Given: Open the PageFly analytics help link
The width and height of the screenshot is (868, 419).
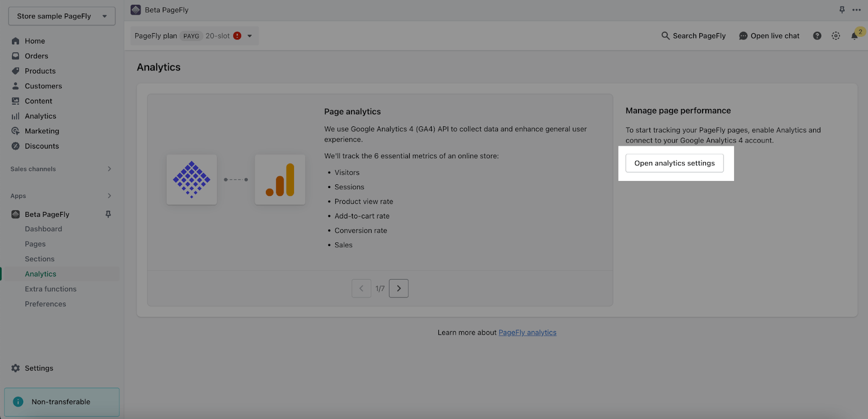Looking at the screenshot, I should [527, 333].
